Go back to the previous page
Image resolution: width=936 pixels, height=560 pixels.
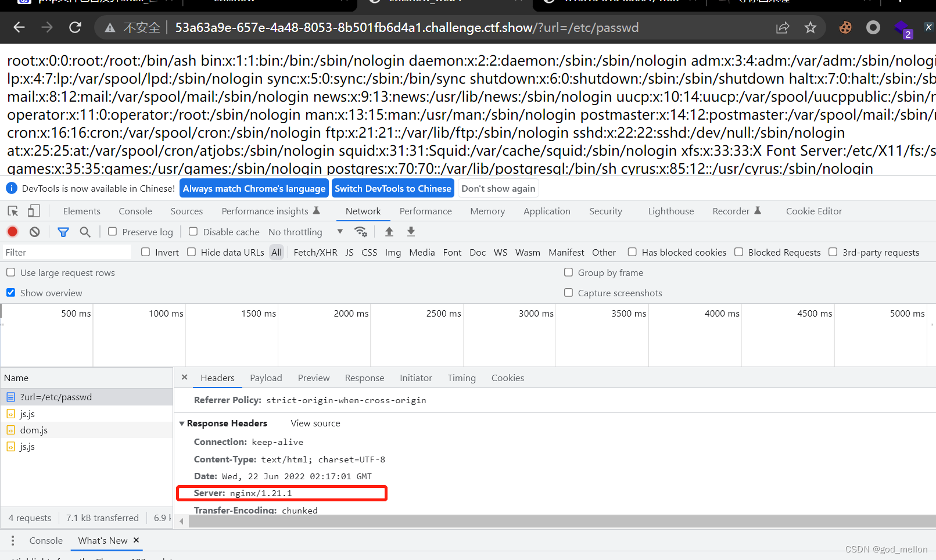click(x=19, y=27)
